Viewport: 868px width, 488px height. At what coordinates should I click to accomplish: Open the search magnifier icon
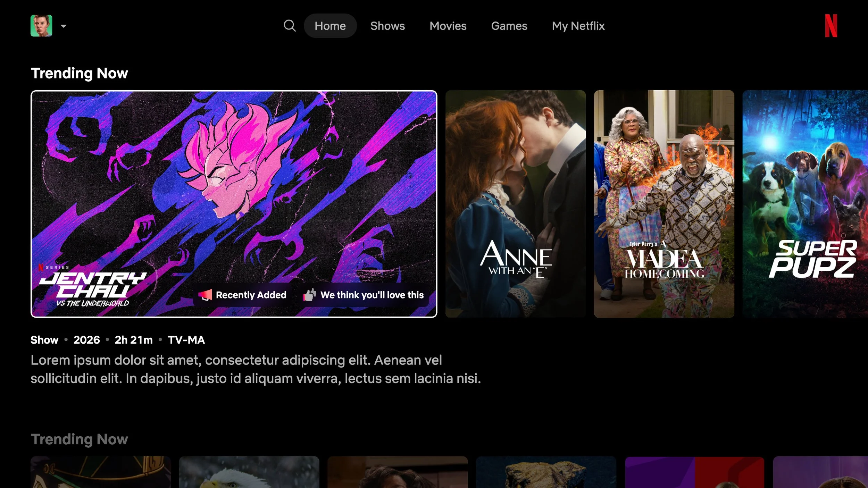coord(290,26)
